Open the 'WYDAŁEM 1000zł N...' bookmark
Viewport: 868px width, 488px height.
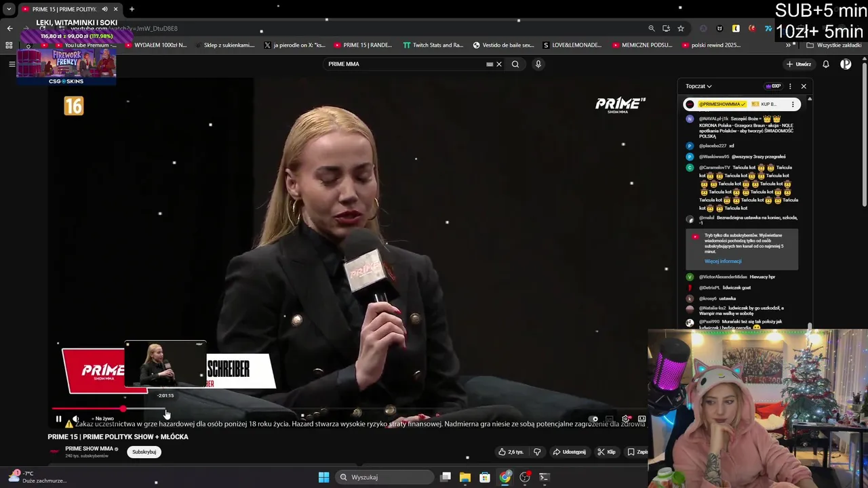click(x=155, y=45)
